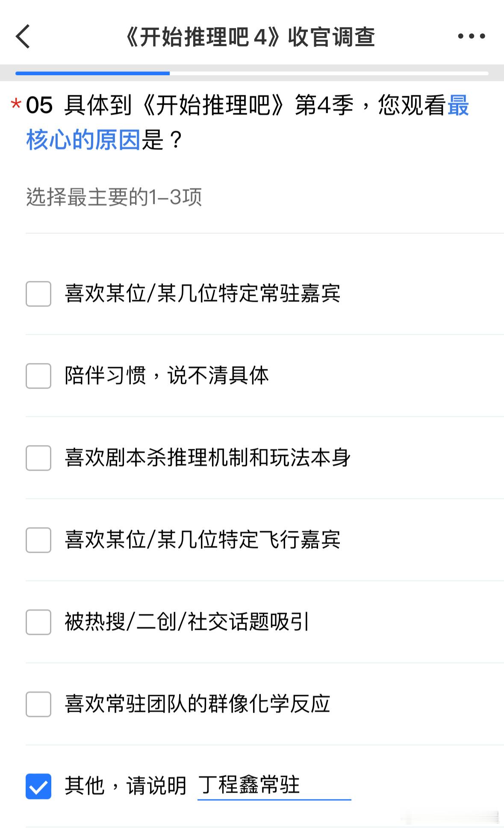Tick the 被热搜/二创/社交话题吸引 checkbox

tap(38, 622)
